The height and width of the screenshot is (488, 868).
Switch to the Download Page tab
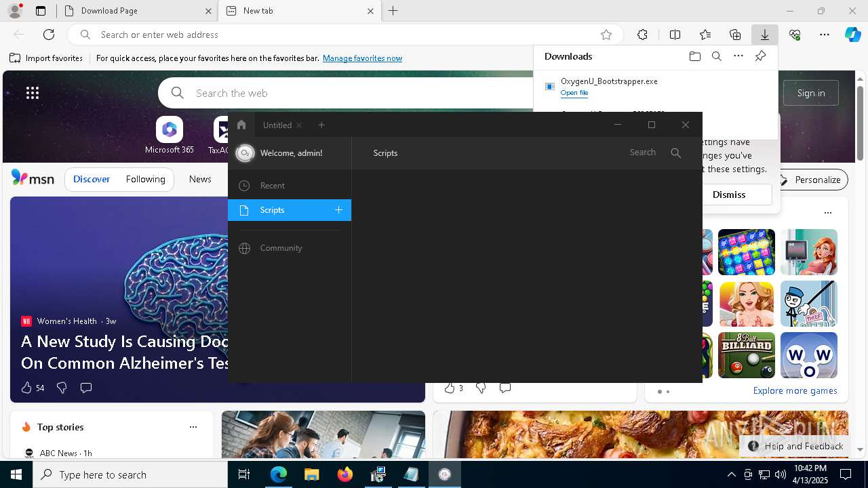click(x=137, y=11)
